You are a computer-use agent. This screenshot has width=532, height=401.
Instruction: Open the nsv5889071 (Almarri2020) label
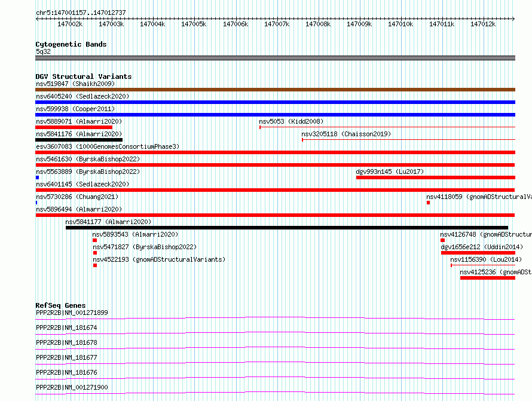pyautogui.click(x=79, y=121)
